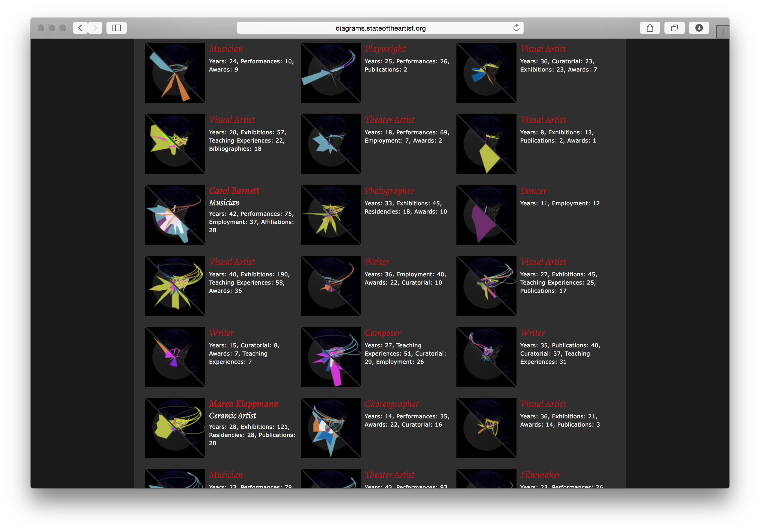Viewport: 760px width, 532px height.
Task: Open the Maren Kloppmann name link
Action: click(243, 404)
